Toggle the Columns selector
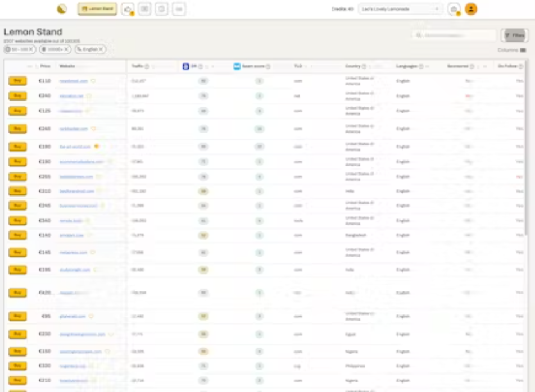 [x=511, y=50]
